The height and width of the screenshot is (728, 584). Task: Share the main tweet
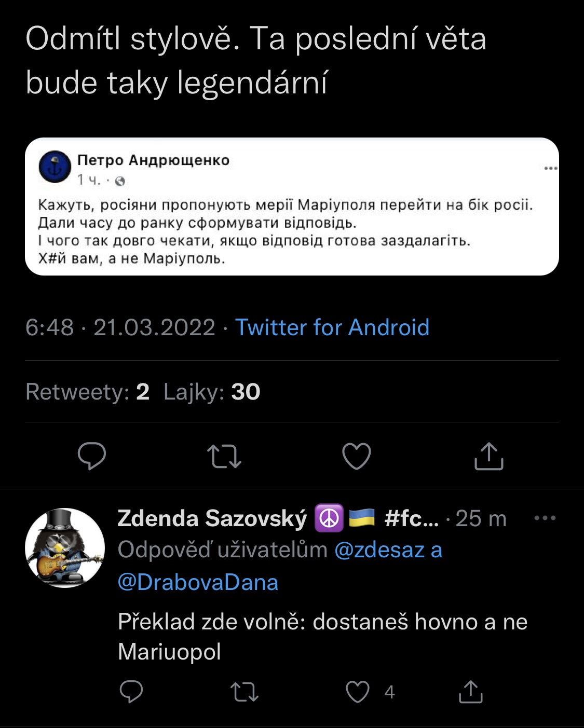tap(489, 456)
